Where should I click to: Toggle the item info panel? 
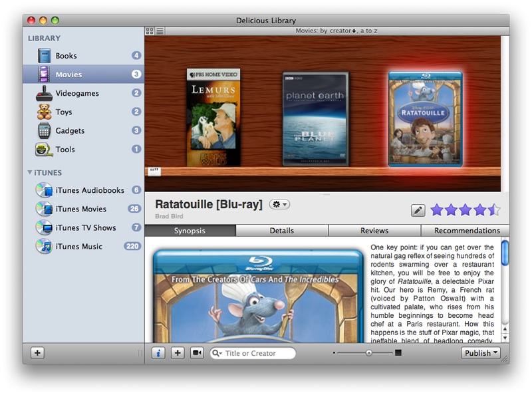point(158,353)
